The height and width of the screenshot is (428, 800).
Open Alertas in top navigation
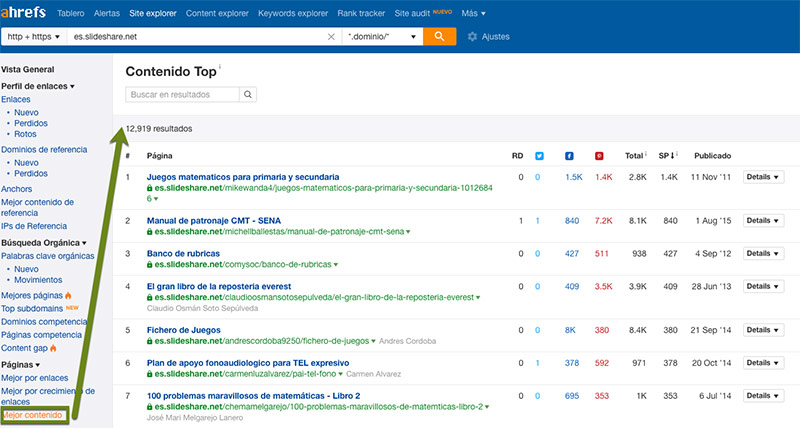tap(107, 13)
